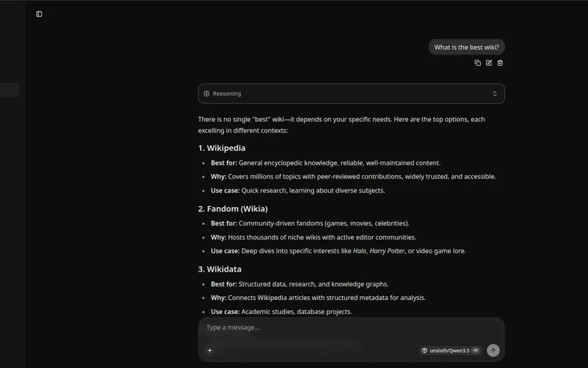The height and width of the screenshot is (368, 588).
Task: Click the "Community-driven fandoms" line
Action: pyautogui.click(x=310, y=223)
